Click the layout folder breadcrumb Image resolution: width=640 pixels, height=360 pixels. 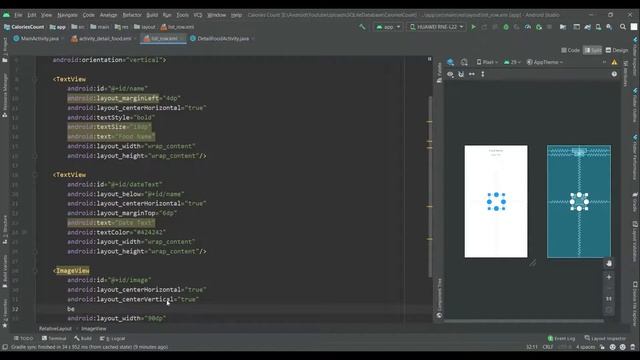click(144, 27)
